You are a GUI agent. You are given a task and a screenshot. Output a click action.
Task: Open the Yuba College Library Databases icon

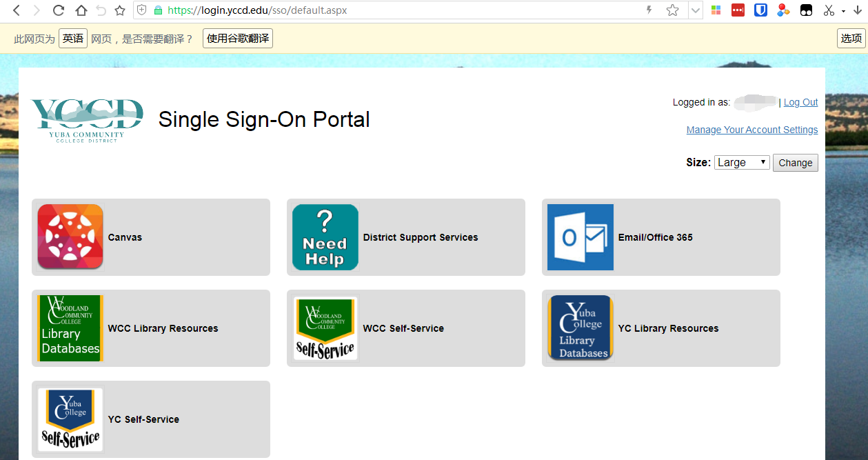click(581, 328)
